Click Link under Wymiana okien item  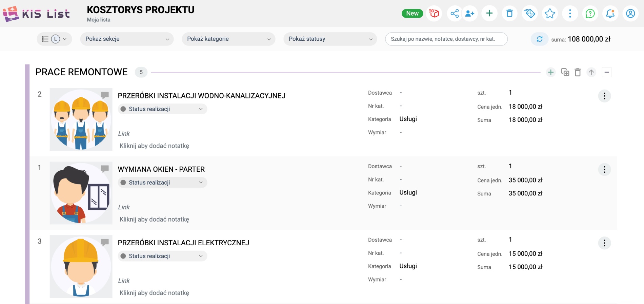click(124, 207)
